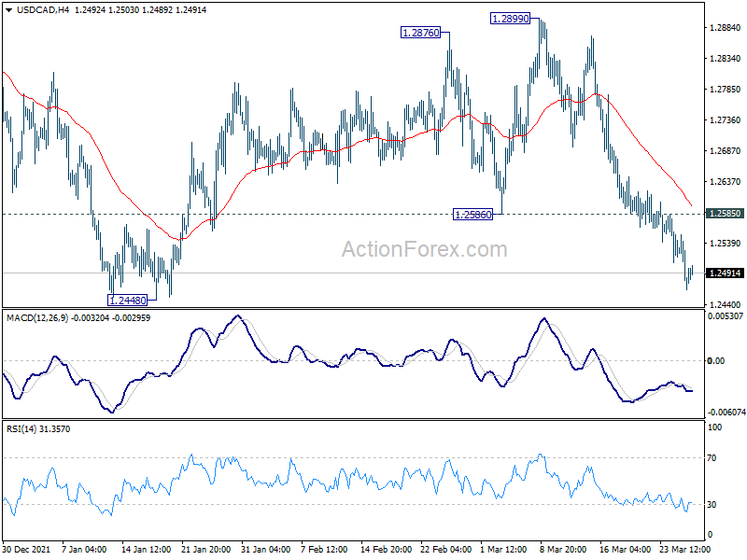Open the chart menu triangle beside USDCAD

pos(9,10)
